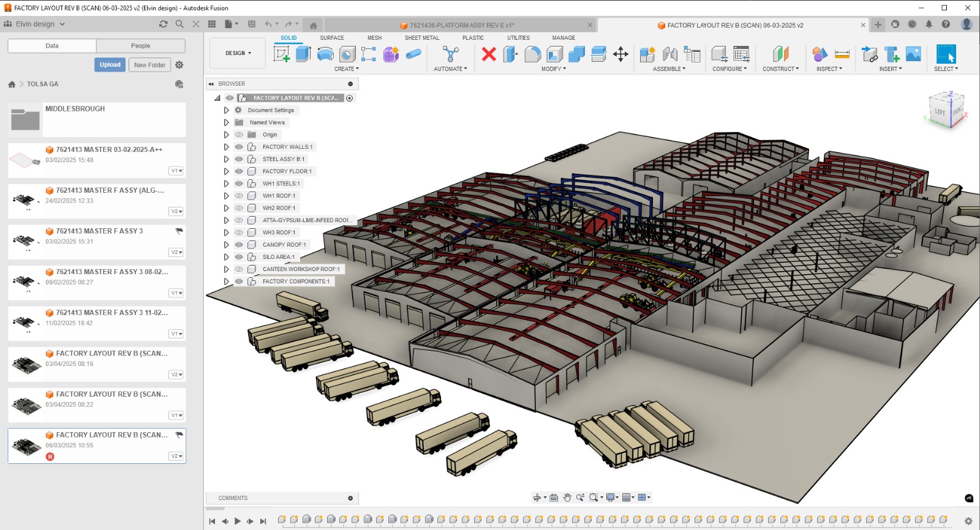This screenshot has height=530, width=980.
Task: Activate the Extrude tool
Action: coord(303,54)
